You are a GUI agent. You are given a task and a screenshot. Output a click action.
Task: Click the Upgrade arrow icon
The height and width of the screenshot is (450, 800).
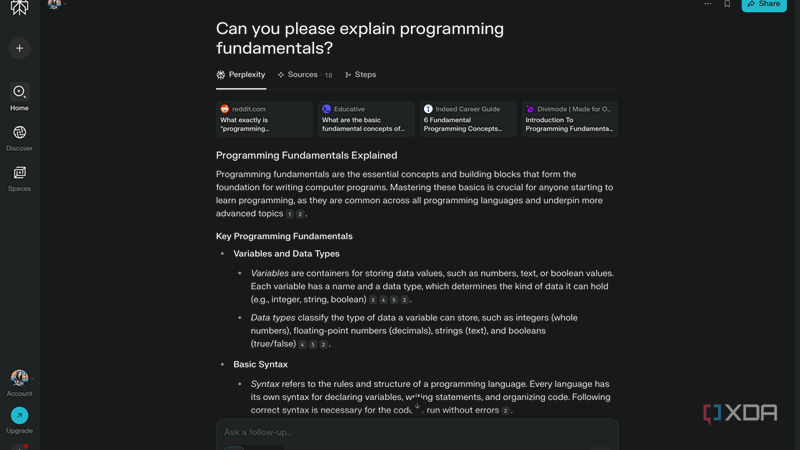(x=19, y=415)
